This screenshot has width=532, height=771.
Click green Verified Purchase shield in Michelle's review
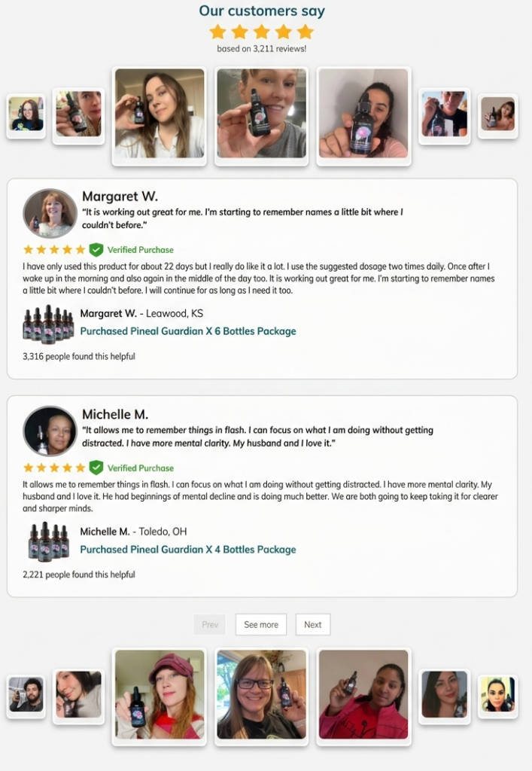click(x=96, y=468)
